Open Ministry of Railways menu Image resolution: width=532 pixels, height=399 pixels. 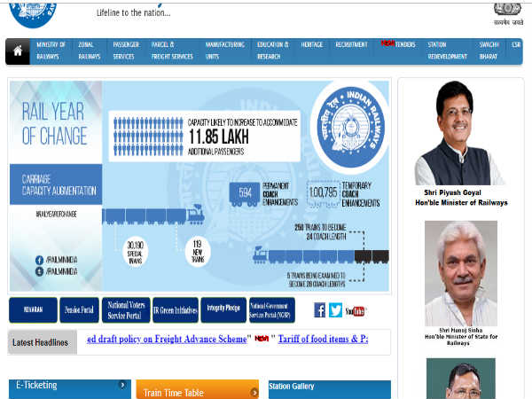click(x=51, y=51)
